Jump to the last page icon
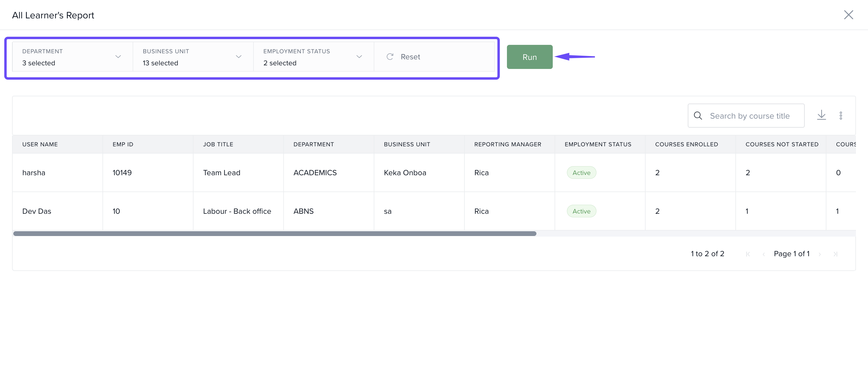The height and width of the screenshot is (370, 868). point(835,254)
